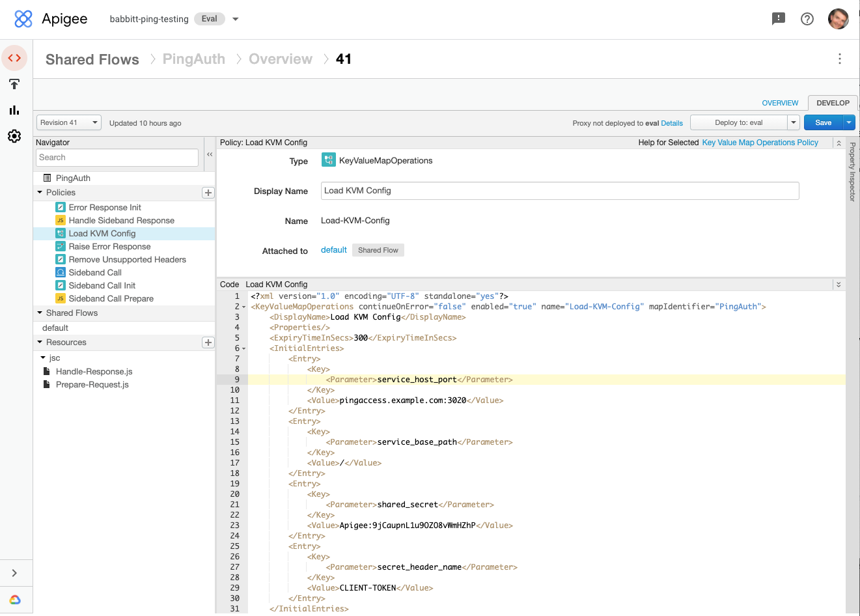860x616 pixels.
Task: Collapse the Policies section in the Navigator
Action: click(40, 192)
